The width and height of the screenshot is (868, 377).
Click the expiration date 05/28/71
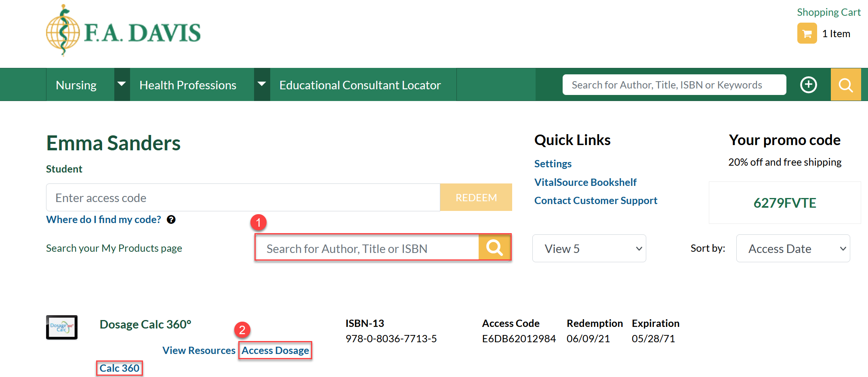tap(653, 339)
